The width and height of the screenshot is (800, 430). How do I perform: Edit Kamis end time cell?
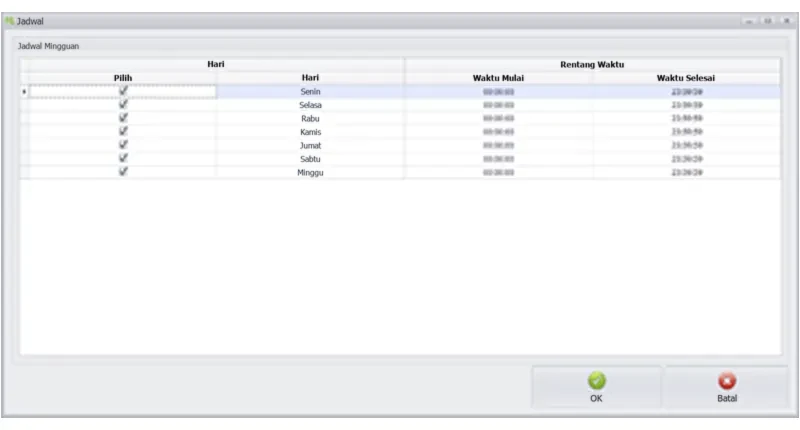coord(686,132)
